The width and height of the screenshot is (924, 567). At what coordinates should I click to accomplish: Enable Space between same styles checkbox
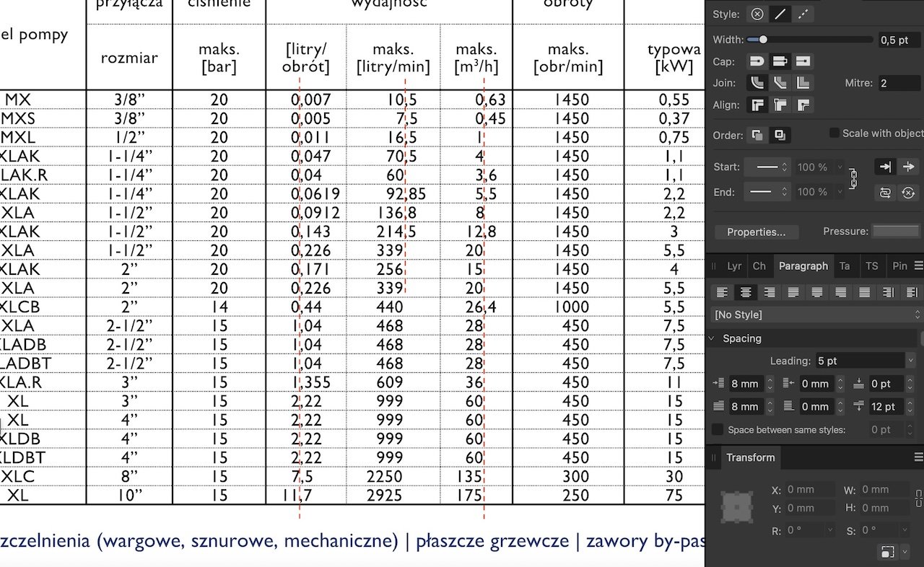click(x=718, y=429)
